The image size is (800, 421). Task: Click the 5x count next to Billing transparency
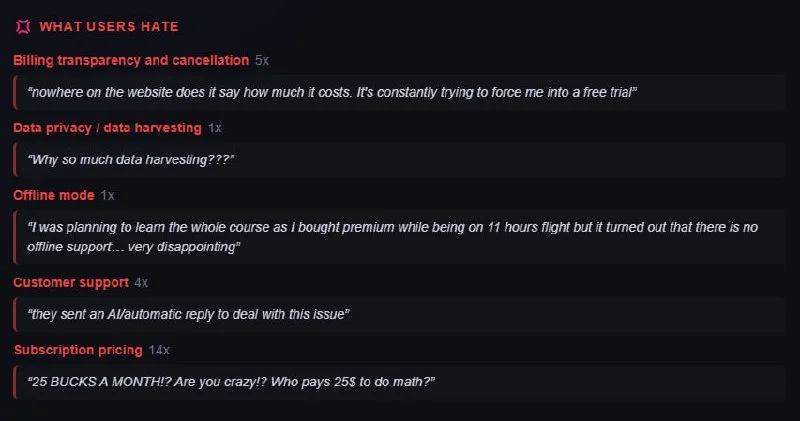tap(262, 60)
